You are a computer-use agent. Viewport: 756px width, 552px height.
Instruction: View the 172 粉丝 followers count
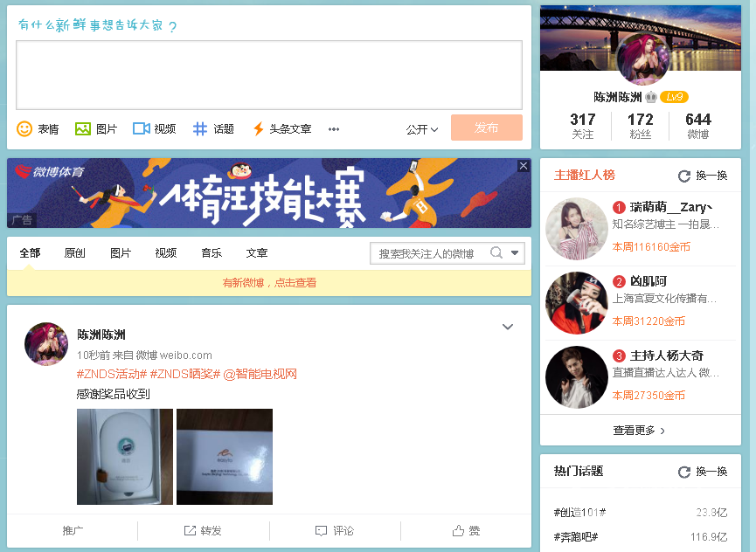(x=641, y=126)
